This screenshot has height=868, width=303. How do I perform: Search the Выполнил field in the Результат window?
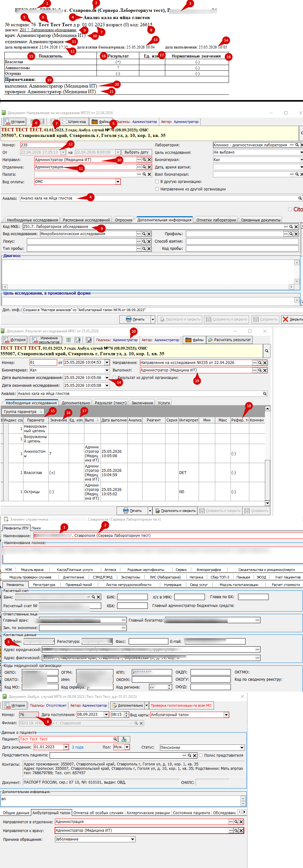[260, 370]
